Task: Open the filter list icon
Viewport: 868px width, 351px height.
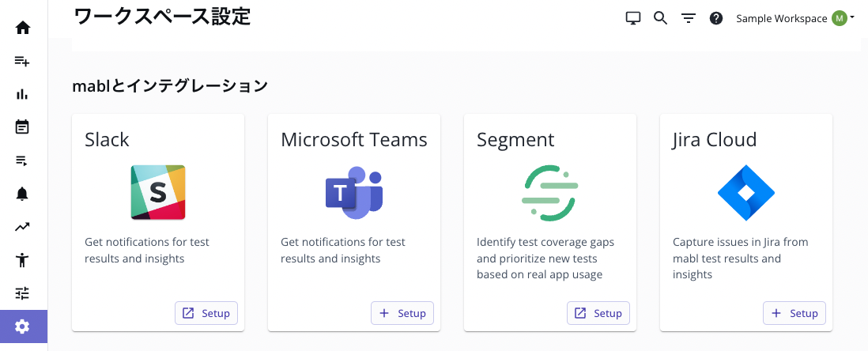Action: coord(689,18)
